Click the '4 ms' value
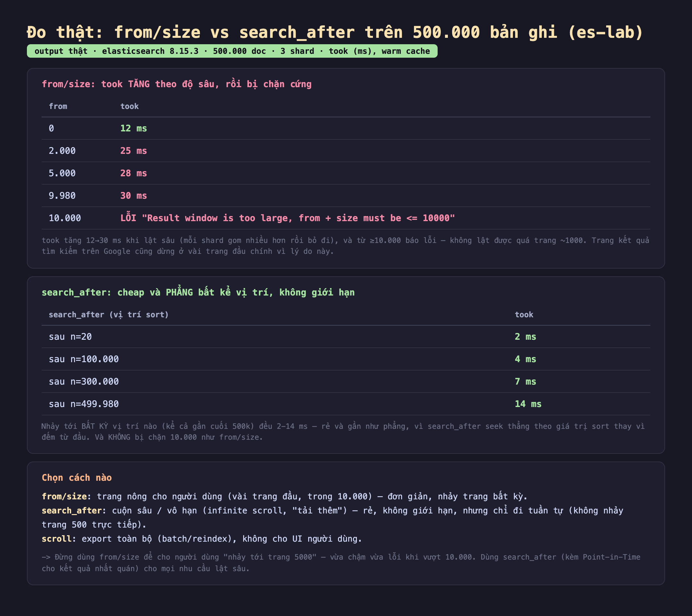The width and height of the screenshot is (692, 616). click(x=525, y=359)
